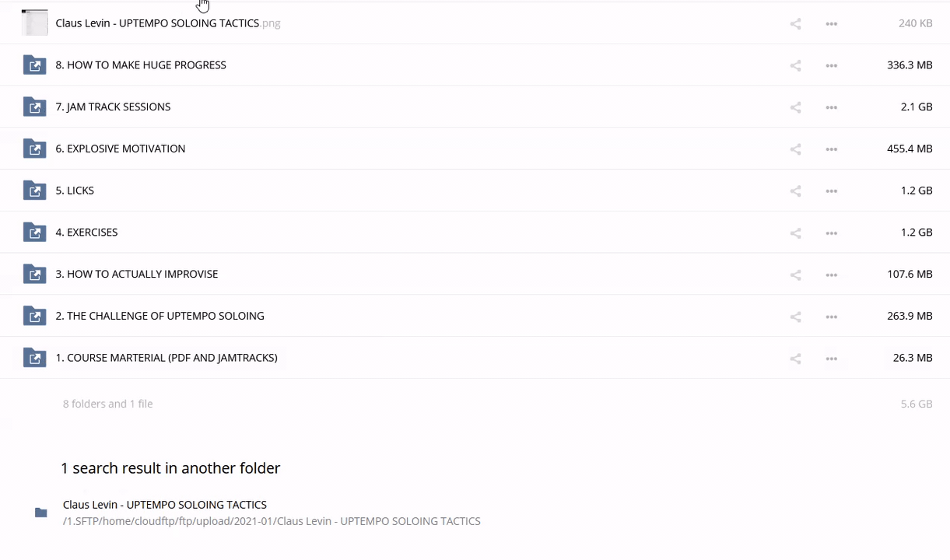Click share icon for 7. JAM TRACK SESSIONS

(795, 107)
